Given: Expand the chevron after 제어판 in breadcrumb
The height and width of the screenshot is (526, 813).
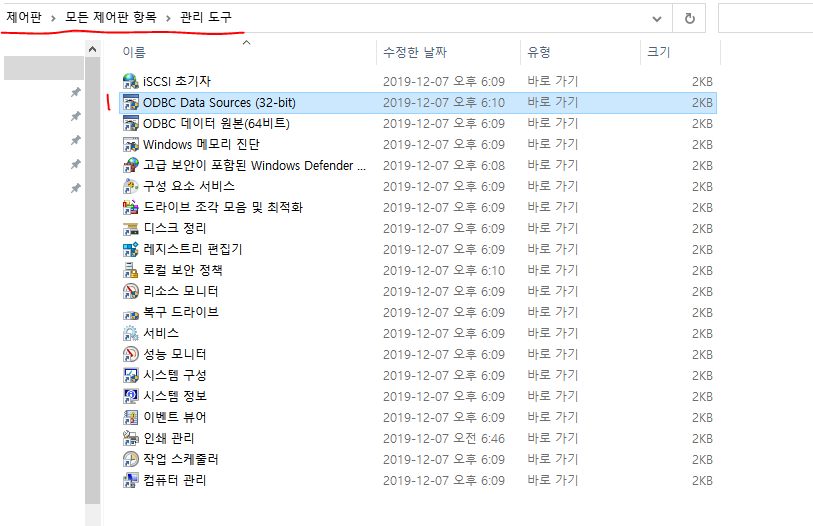Looking at the screenshot, I should click(53, 19).
